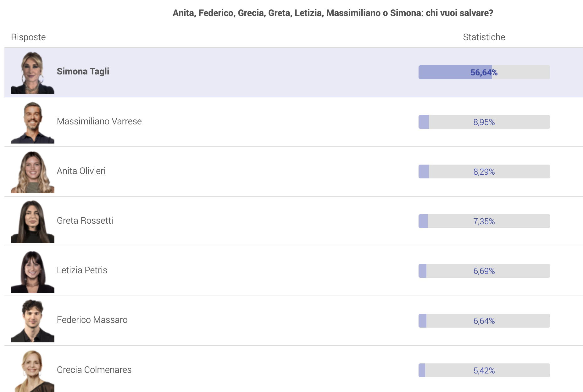
Task: Click Federico Massaro's photo
Action: click(x=33, y=321)
